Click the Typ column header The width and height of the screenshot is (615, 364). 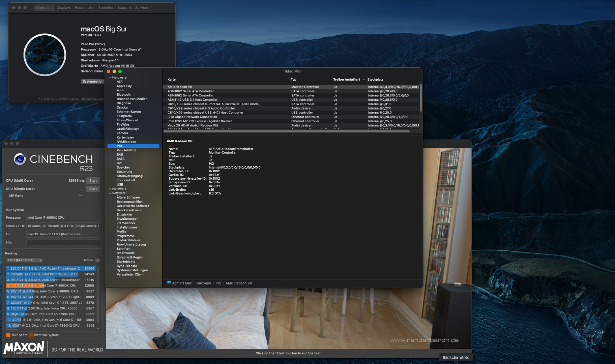tap(293, 80)
